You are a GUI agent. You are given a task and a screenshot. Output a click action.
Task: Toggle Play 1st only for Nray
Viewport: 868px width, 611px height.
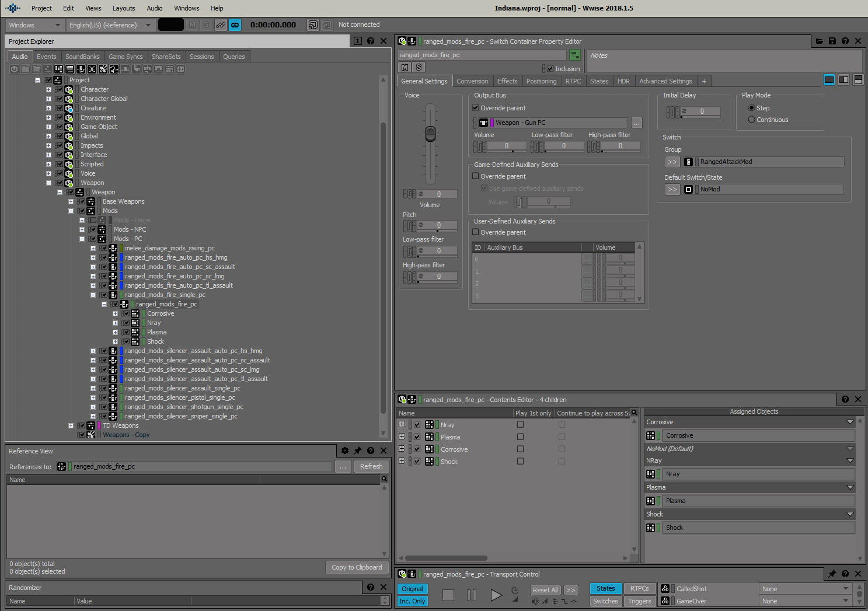[520, 425]
